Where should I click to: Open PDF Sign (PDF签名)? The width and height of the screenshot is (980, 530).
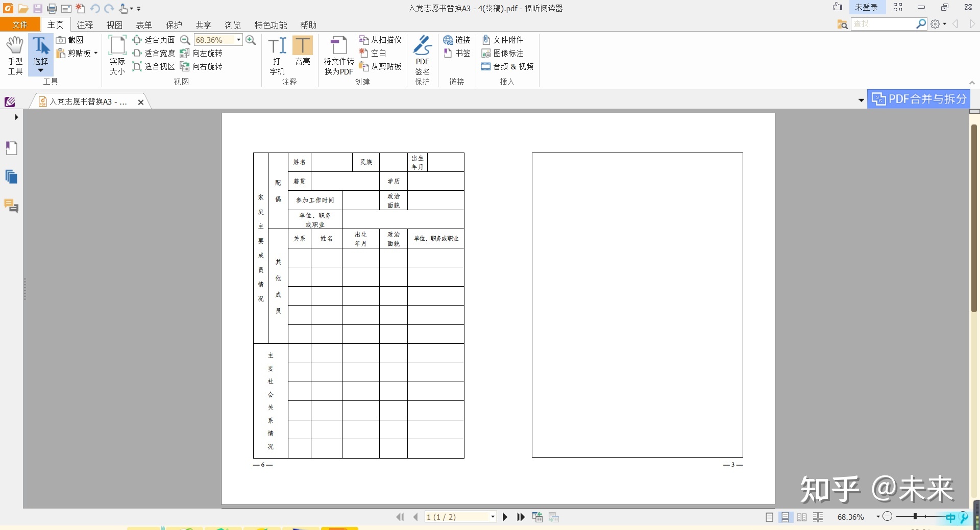(x=423, y=55)
